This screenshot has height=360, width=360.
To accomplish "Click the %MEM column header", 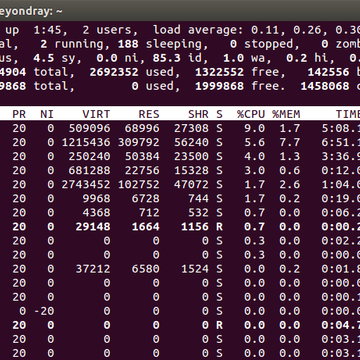I will (x=286, y=114).
